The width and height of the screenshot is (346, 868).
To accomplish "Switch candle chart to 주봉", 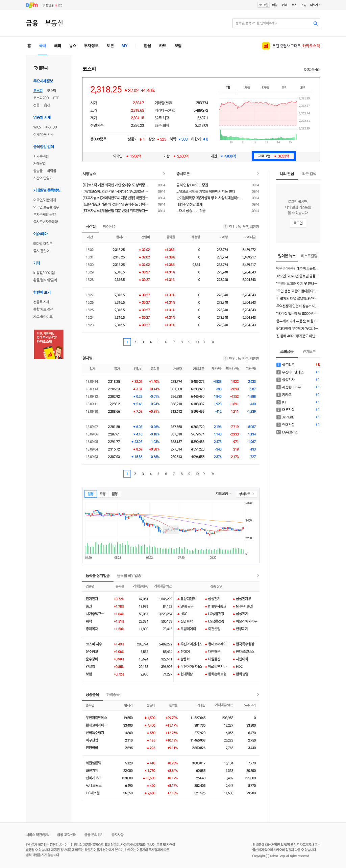I will coord(103,494).
